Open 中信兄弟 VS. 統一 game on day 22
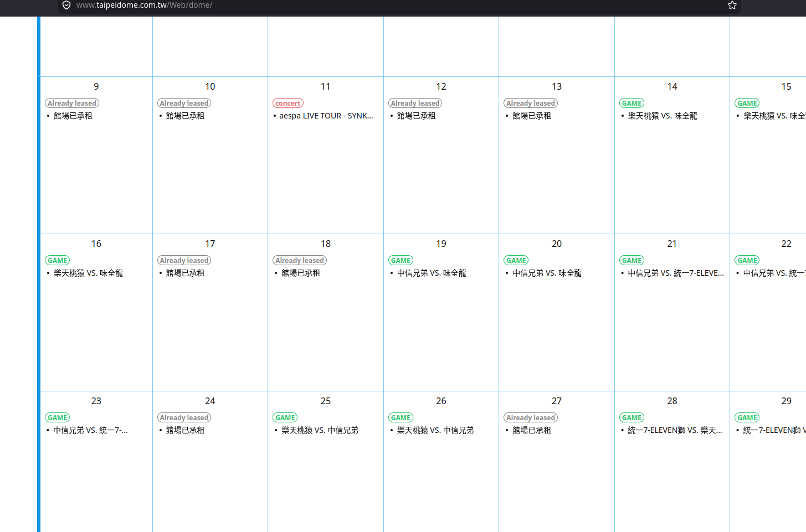This screenshot has width=806, height=532. click(774, 273)
